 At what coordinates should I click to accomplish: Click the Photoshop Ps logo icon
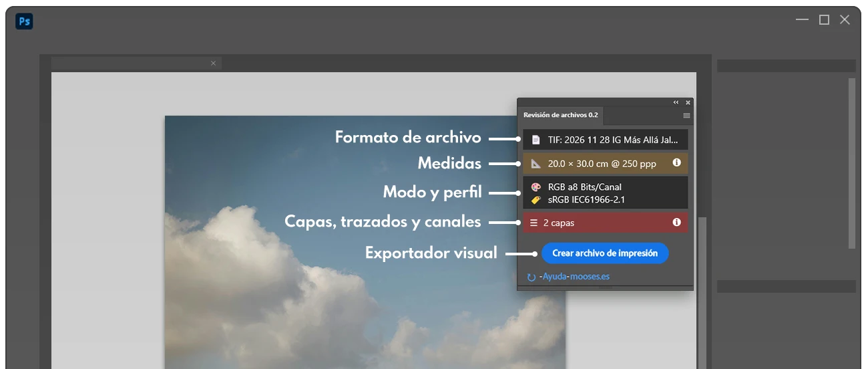coord(24,21)
